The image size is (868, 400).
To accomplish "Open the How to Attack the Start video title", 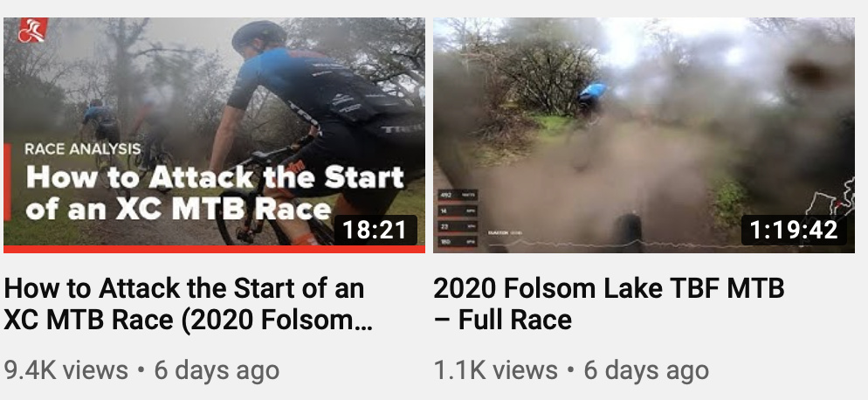I will click(189, 304).
